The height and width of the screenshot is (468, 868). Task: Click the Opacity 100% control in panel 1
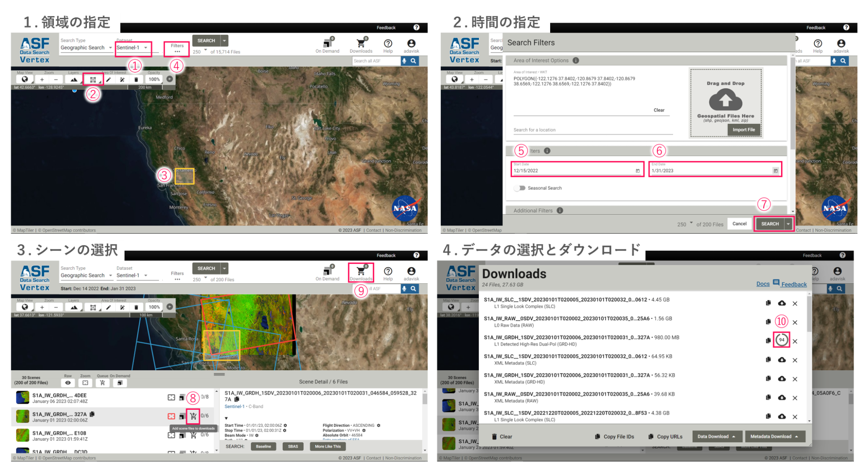154,80
